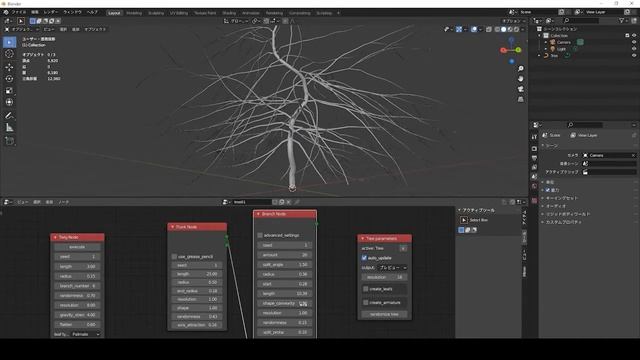Select the Measure tool

click(x=9, y=128)
